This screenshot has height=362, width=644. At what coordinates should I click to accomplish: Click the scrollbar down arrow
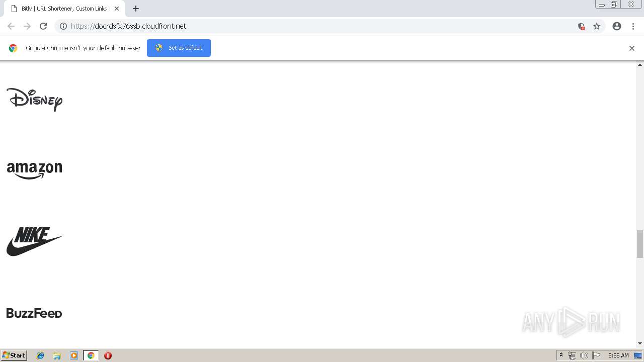pos(640,343)
